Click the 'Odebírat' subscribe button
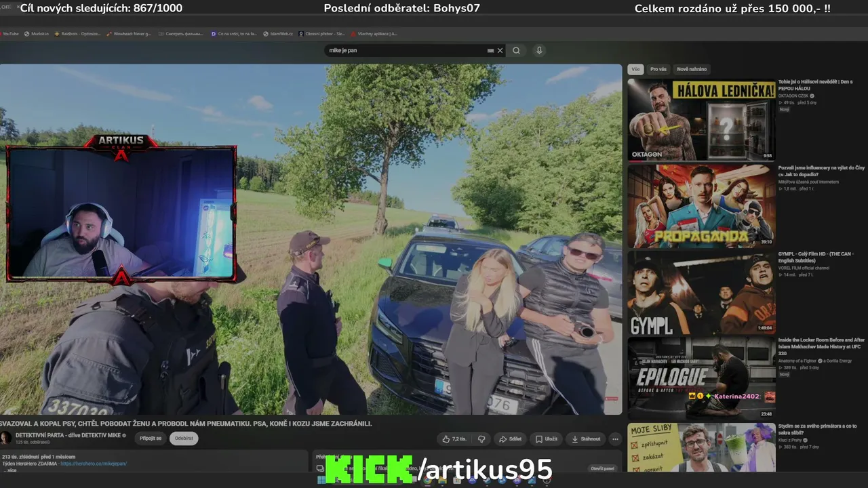 pos(184,439)
